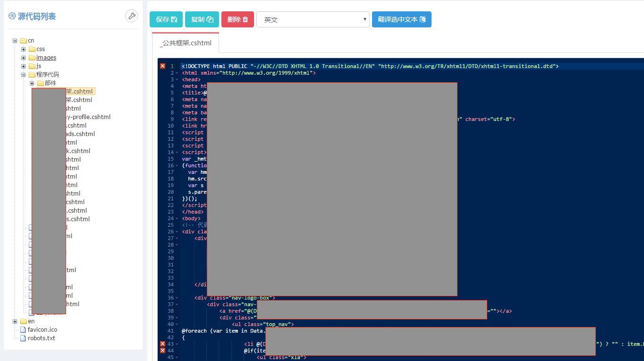Fold the head block at line 3
This screenshot has height=361, width=644.
[x=177, y=79]
